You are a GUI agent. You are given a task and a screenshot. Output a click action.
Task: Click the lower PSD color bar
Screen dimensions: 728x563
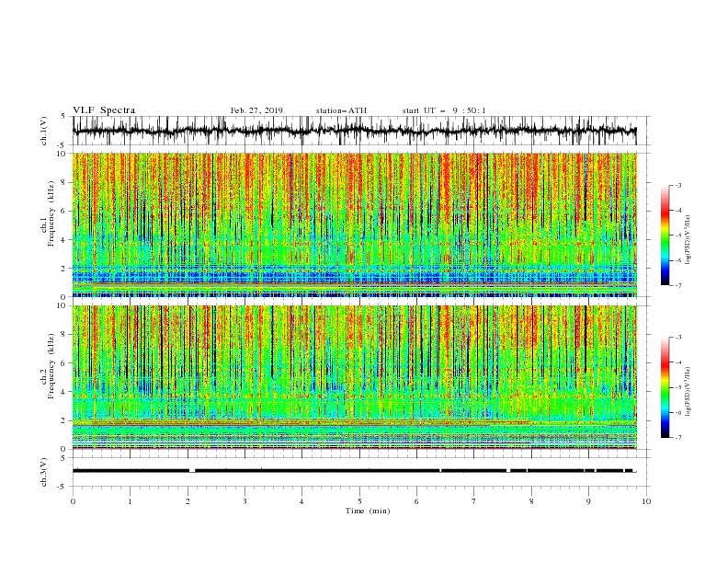click(665, 387)
